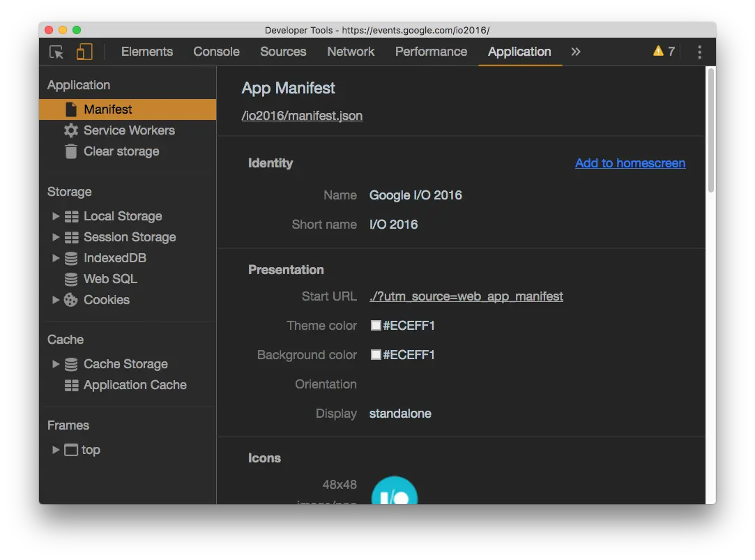Expand the Local Storage tree

tap(55, 216)
